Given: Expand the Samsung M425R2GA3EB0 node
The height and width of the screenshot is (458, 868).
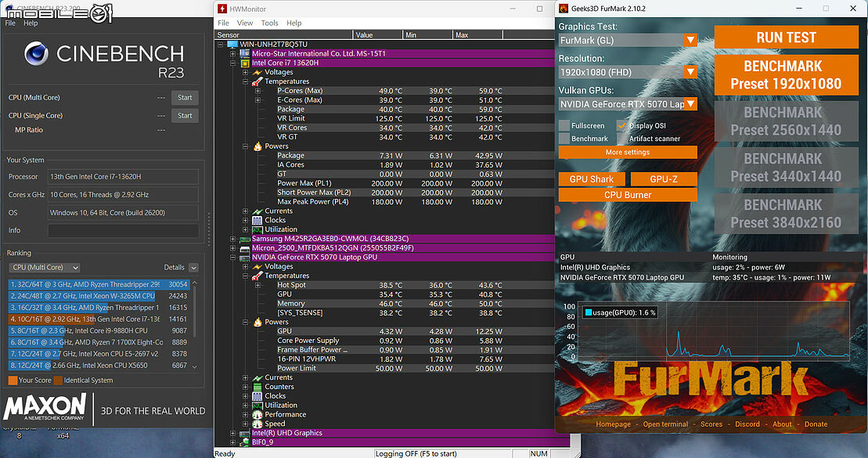Looking at the screenshot, I should [233, 239].
